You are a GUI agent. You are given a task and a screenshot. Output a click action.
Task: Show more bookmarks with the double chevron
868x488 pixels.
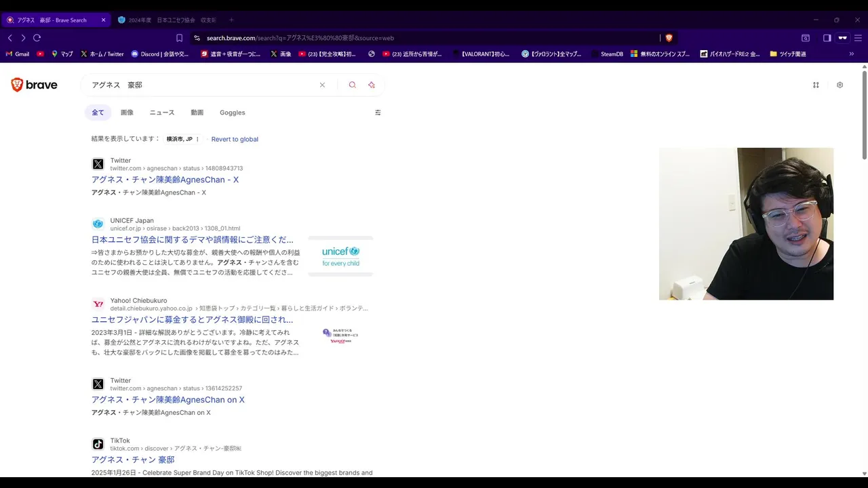pos(852,54)
